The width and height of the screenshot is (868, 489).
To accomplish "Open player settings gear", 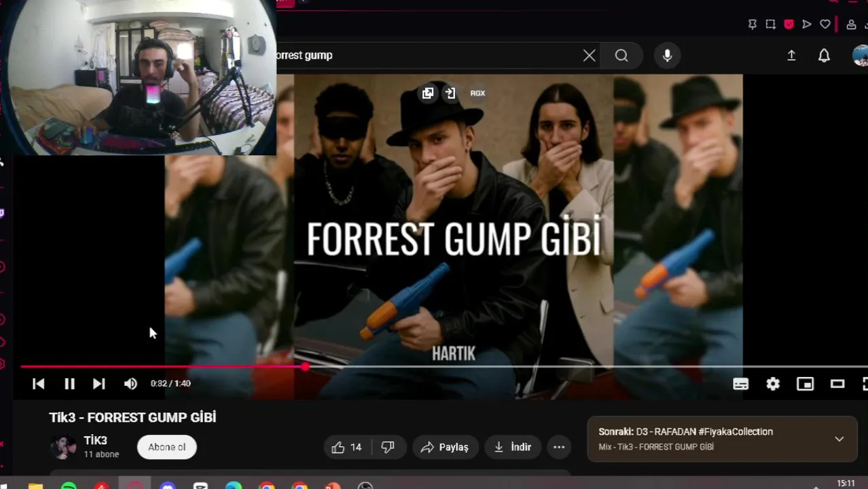I will 773,384.
